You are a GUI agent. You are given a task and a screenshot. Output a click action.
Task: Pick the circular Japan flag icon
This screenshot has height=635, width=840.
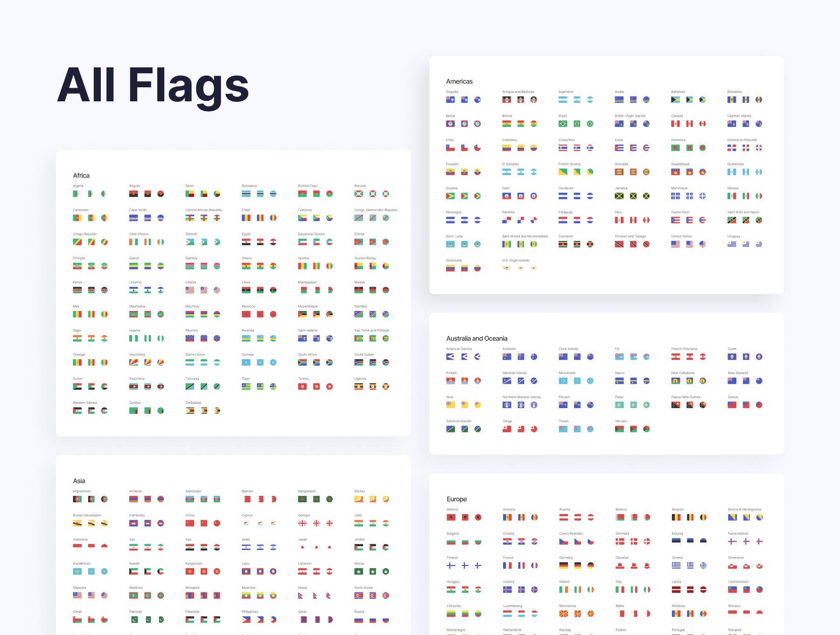(329, 547)
